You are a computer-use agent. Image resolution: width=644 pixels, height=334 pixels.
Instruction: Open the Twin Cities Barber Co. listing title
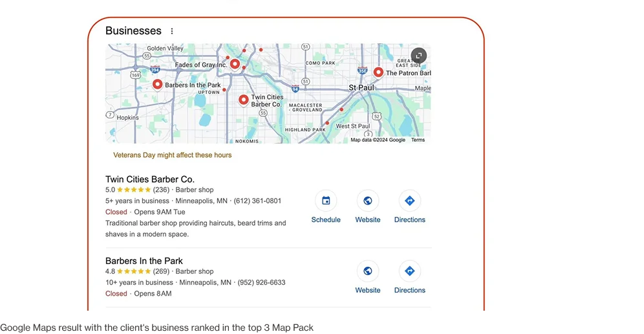150,179
